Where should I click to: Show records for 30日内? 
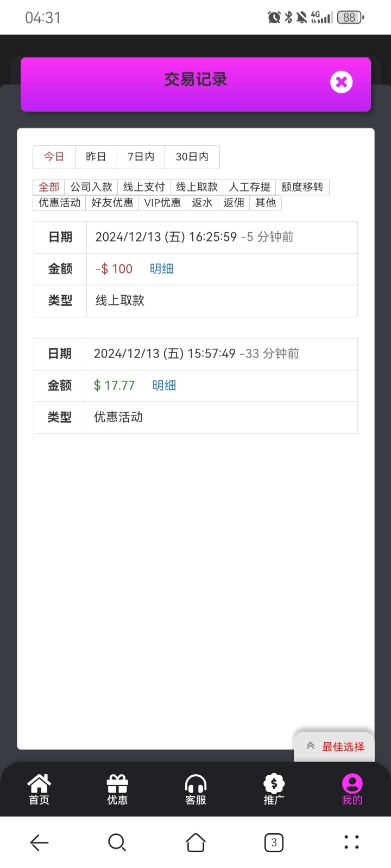(x=192, y=157)
